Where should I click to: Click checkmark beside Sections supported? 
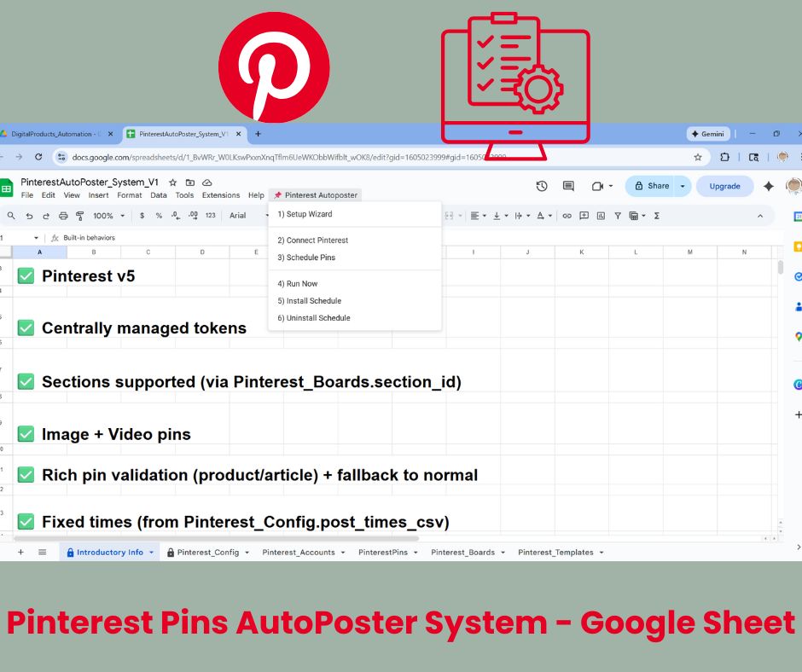click(26, 381)
